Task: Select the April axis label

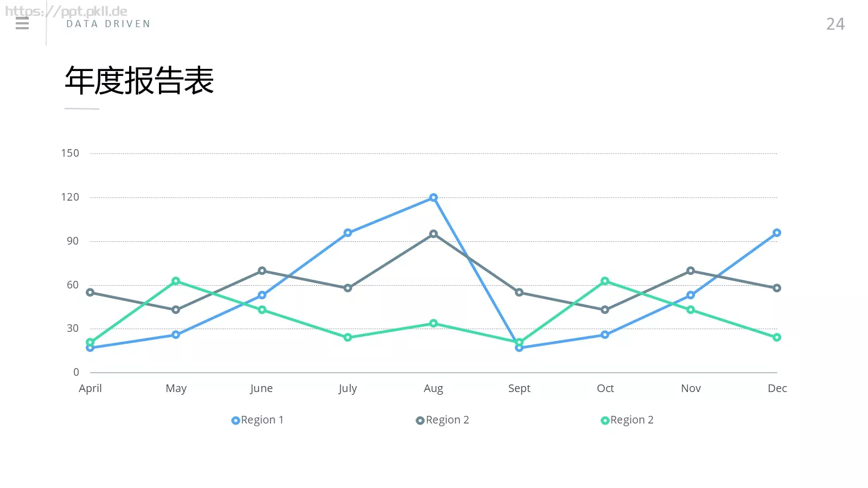Action: [90, 388]
